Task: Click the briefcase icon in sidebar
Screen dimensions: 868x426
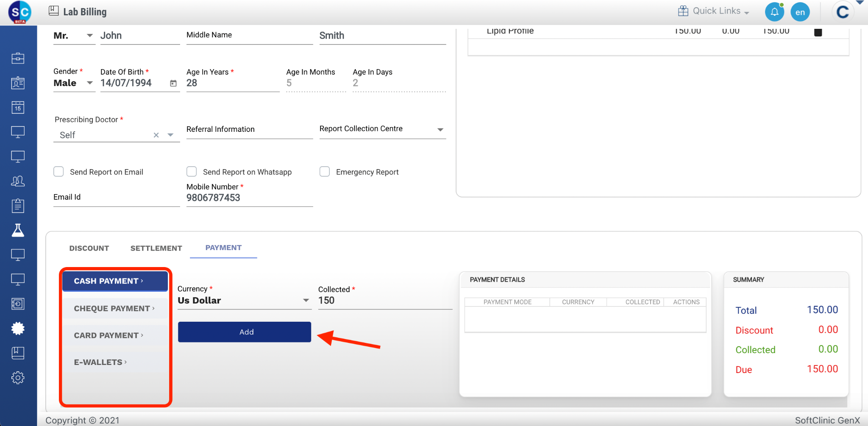Action: [x=18, y=58]
